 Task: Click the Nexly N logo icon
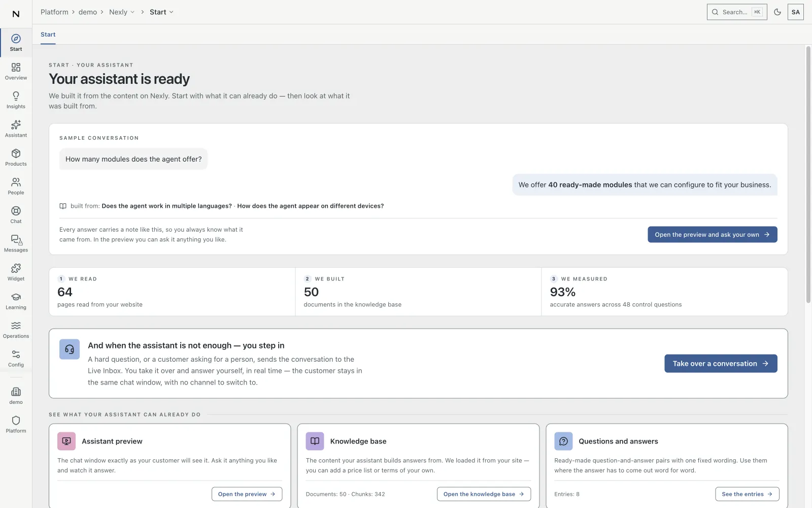[x=16, y=14]
